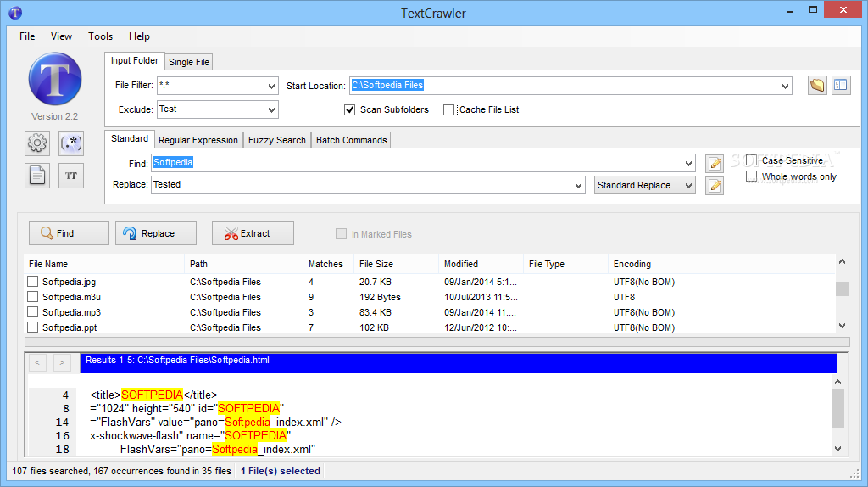Viewport: 868px width, 487px height.
Task: Mark the Softpedia.m3u file checkbox
Action: [33, 297]
